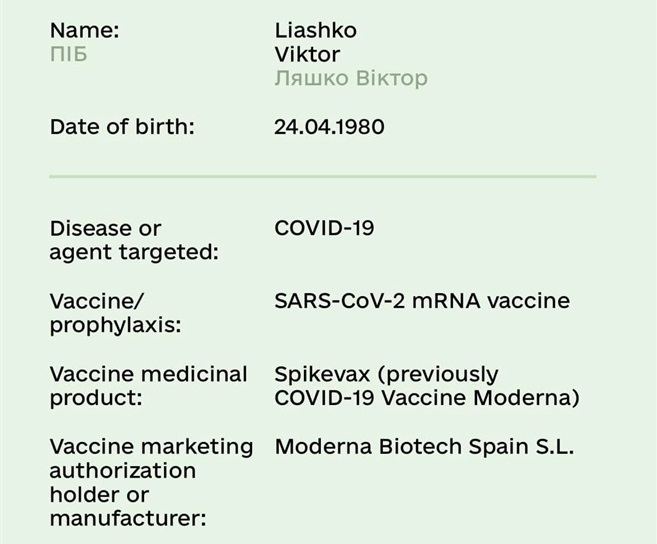Select 'Moderna Biotech Spain S.L.' value
The image size is (657, 544).
pos(424,446)
